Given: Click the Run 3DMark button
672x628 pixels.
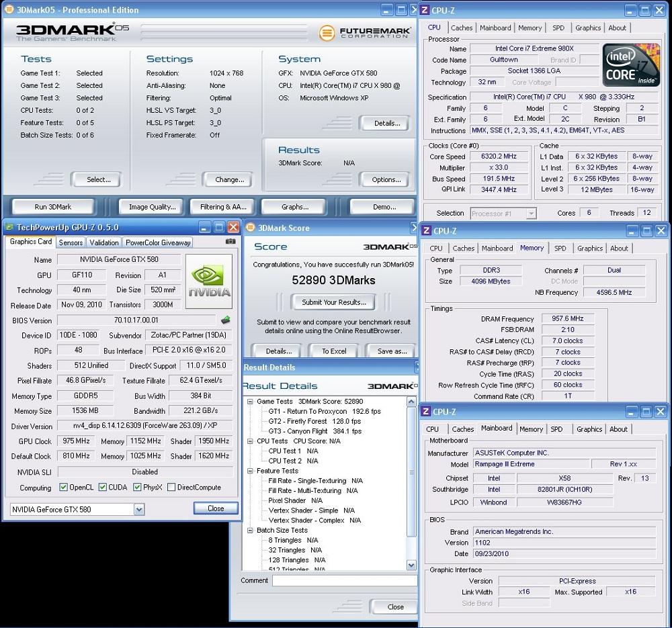Looking at the screenshot, I should [x=53, y=206].
